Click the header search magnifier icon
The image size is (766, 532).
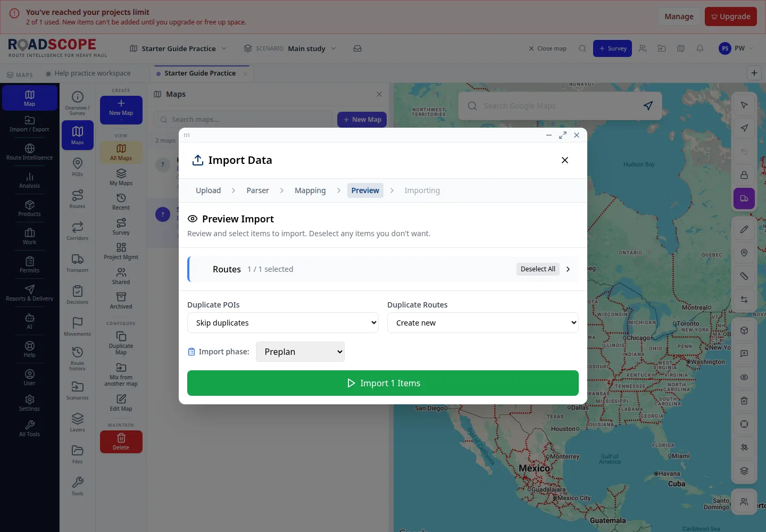[x=582, y=48]
